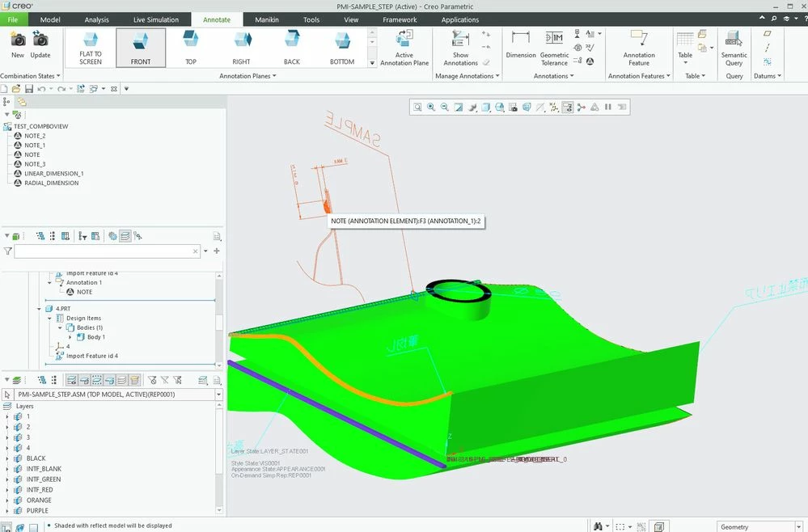This screenshot has width=808, height=532.
Task: Select NOTE_2 in the combination view tree
Action: [35, 136]
